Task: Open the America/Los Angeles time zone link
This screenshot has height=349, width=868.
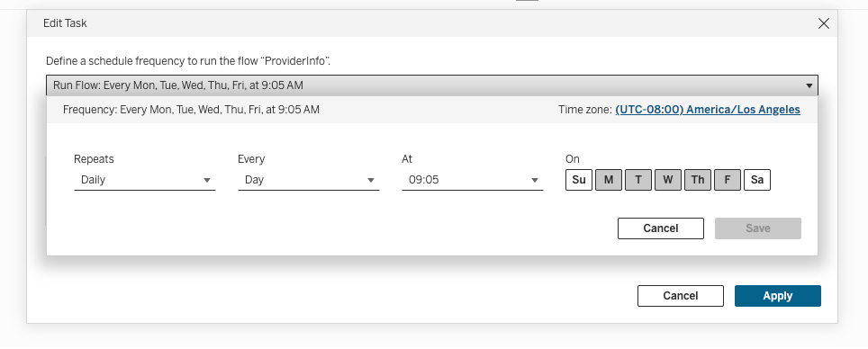Action: coord(708,110)
